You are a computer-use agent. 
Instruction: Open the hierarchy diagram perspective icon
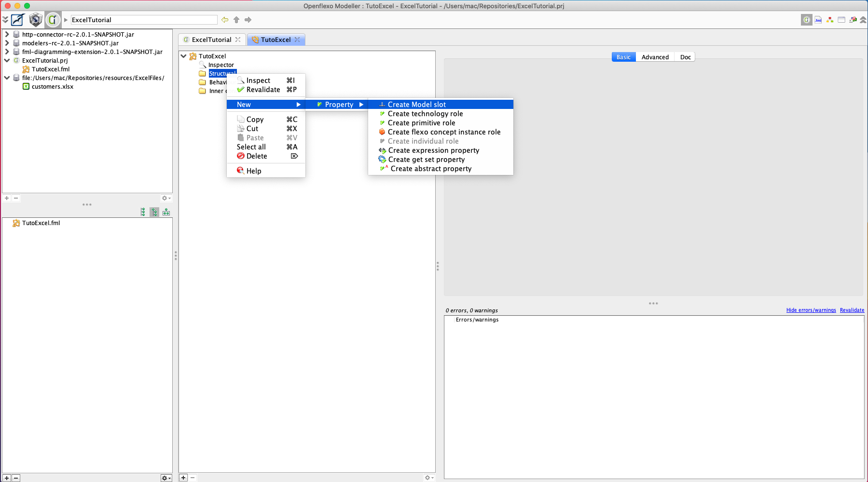(x=830, y=20)
